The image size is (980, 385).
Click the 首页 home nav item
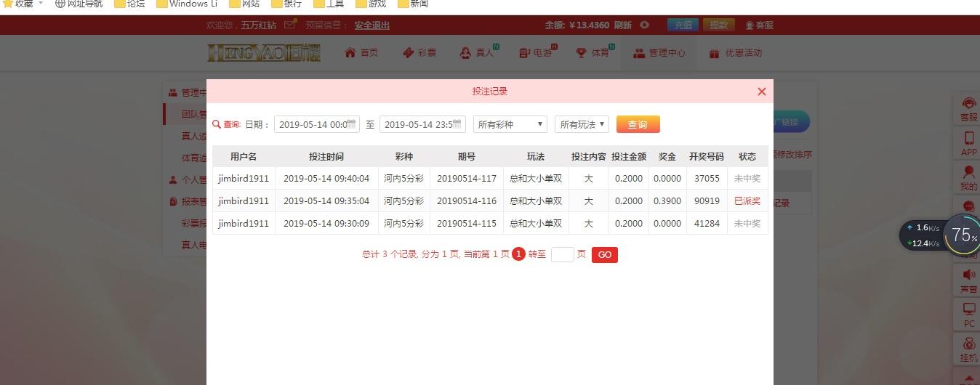tap(361, 53)
